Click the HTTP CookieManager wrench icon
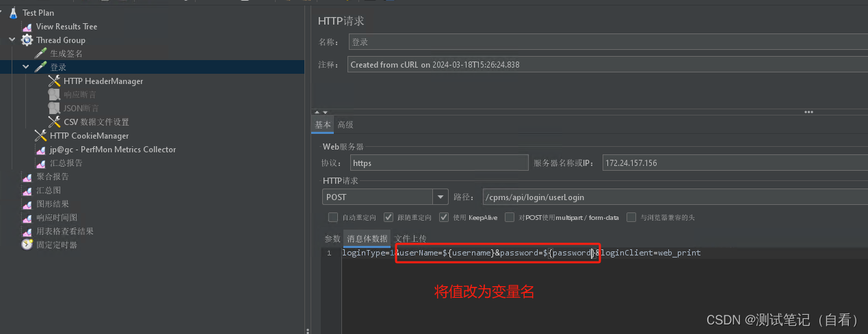Screen dimensions: 868x334 [x=40, y=135]
